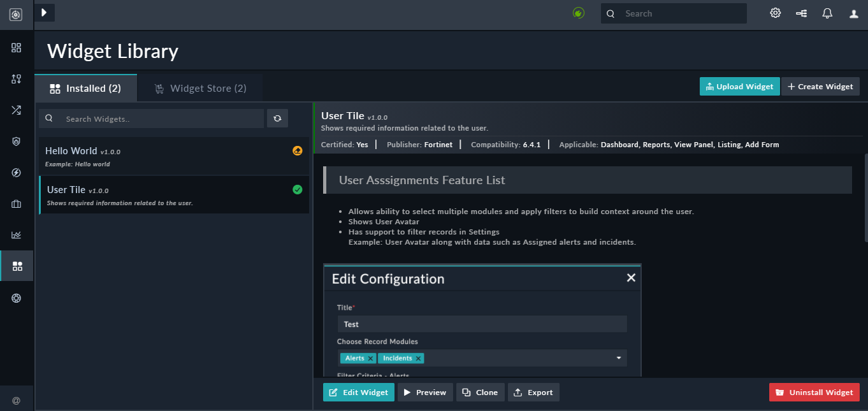The image size is (868, 411).
Task: Click the green check icon on User Tile
Action: point(297,189)
